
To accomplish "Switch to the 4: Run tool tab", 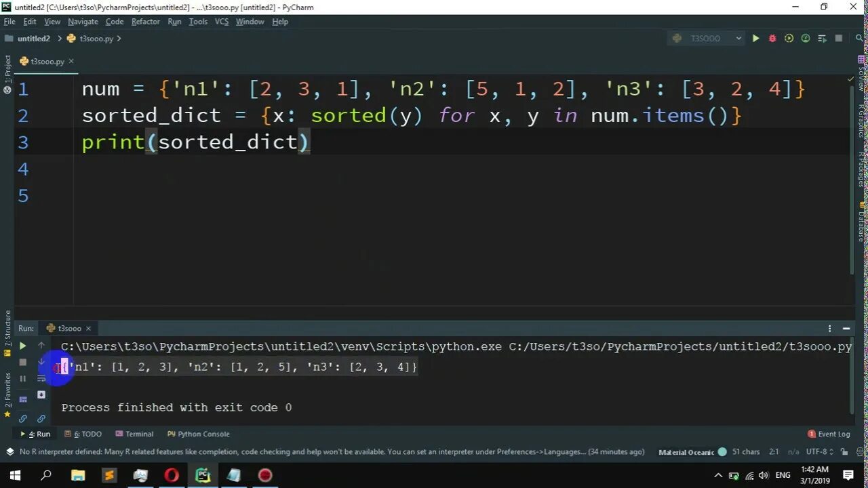I will (35, 434).
